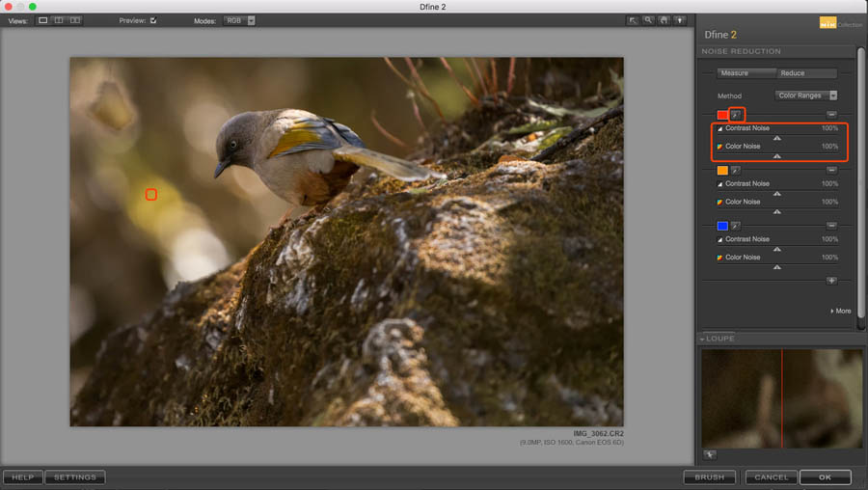Click the color noise icon in orange range
This screenshot has height=490, width=868.
coord(720,203)
